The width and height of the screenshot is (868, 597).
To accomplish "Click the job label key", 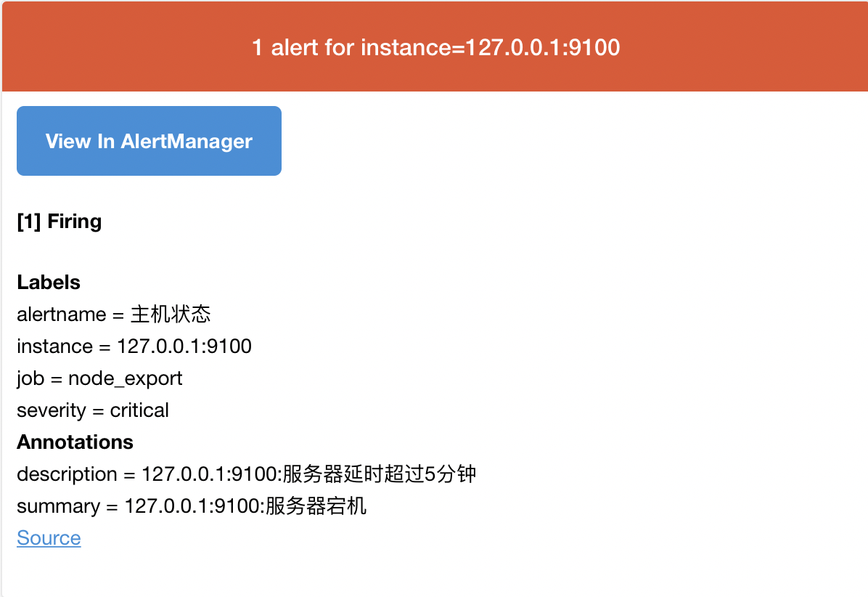I will pyautogui.click(x=28, y=378).
